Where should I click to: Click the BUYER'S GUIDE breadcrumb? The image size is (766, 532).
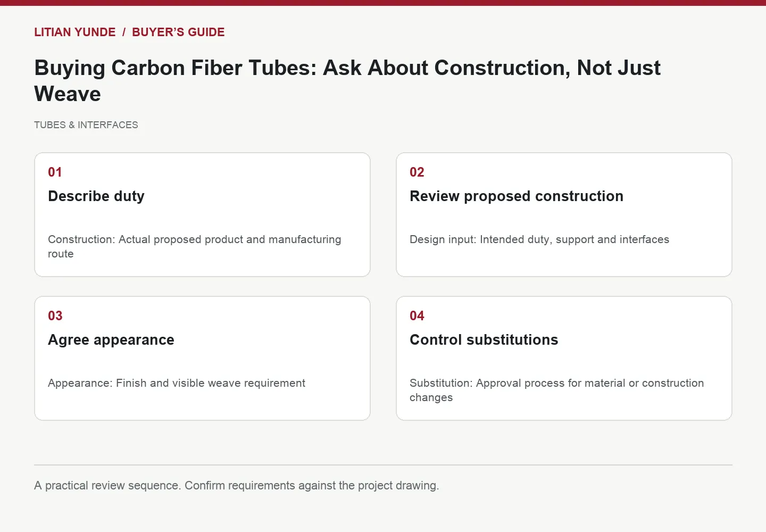178,32
